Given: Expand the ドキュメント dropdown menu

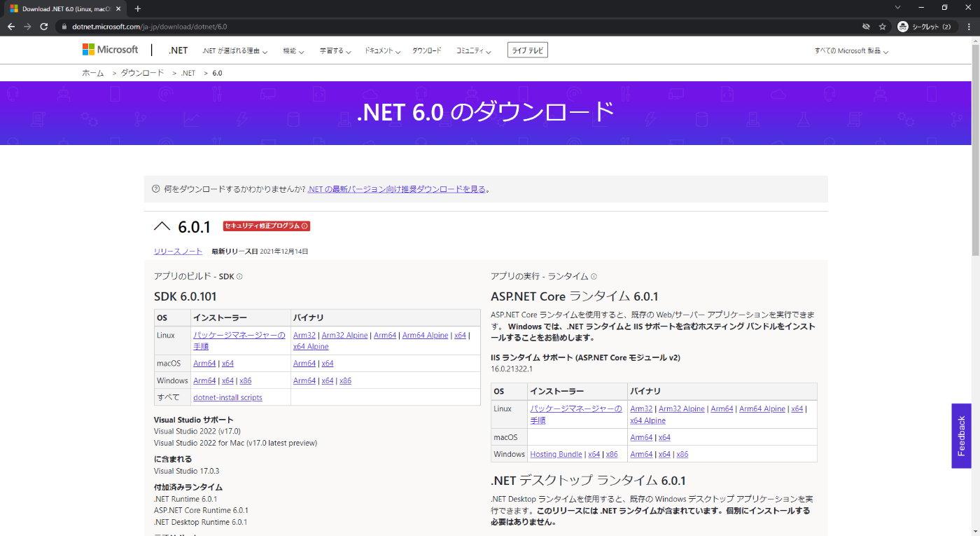Looking at the screenshot, I should point(382,51).
